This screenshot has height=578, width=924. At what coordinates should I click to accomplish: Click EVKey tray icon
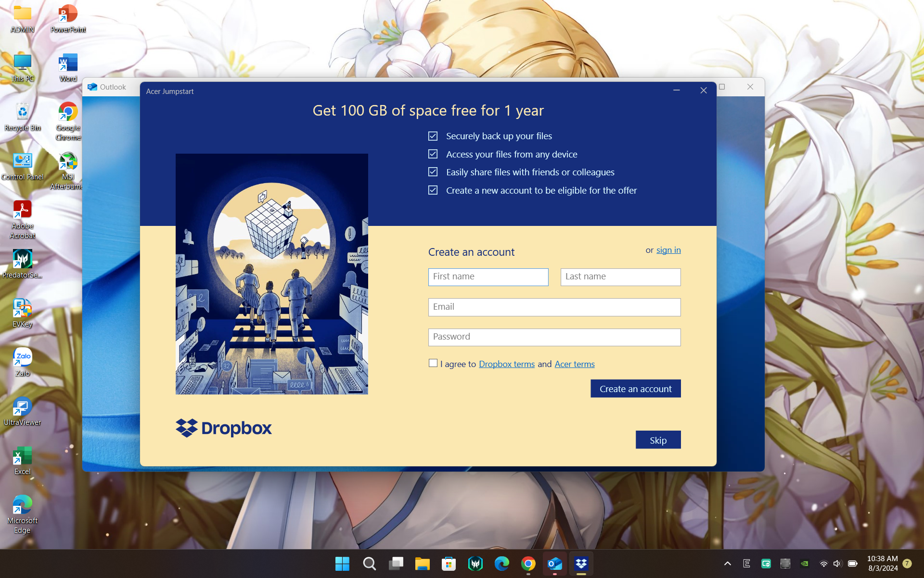tap(747, 564)
